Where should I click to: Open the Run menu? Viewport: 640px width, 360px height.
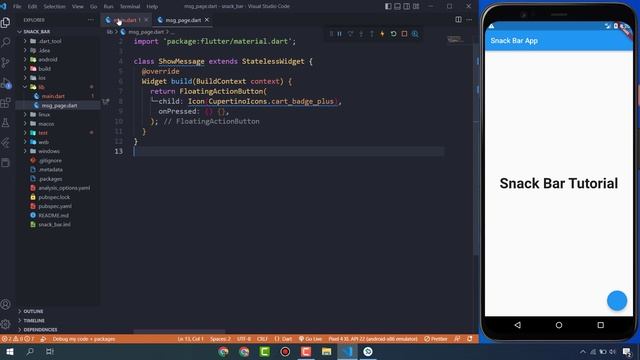[x=109, y=7]
